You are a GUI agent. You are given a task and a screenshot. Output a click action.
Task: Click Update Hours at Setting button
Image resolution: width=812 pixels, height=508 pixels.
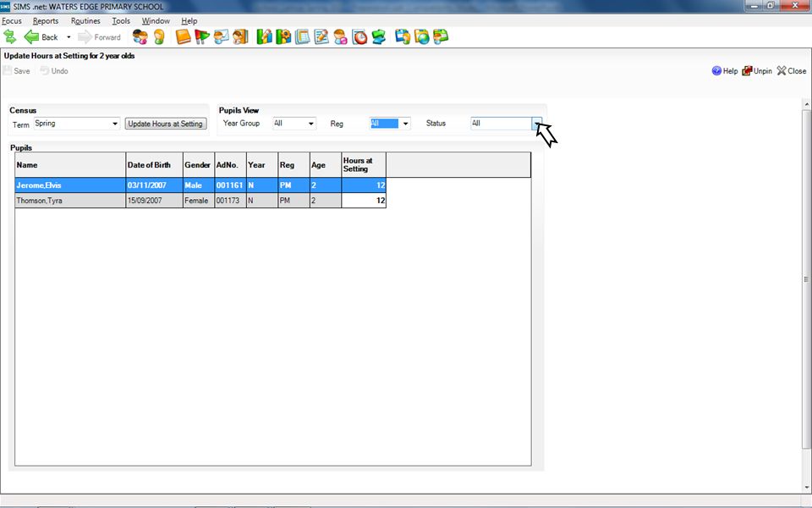165,124
